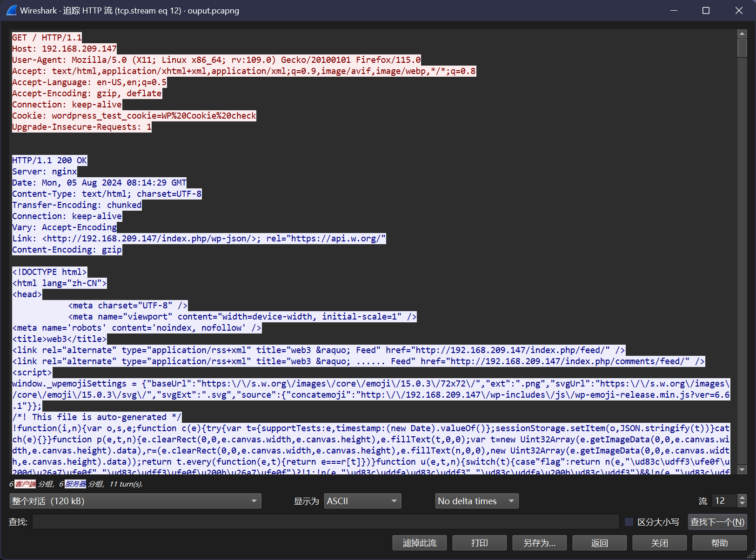
Task: Click the 关闭 close button
Action: click(x=660, y=543)
